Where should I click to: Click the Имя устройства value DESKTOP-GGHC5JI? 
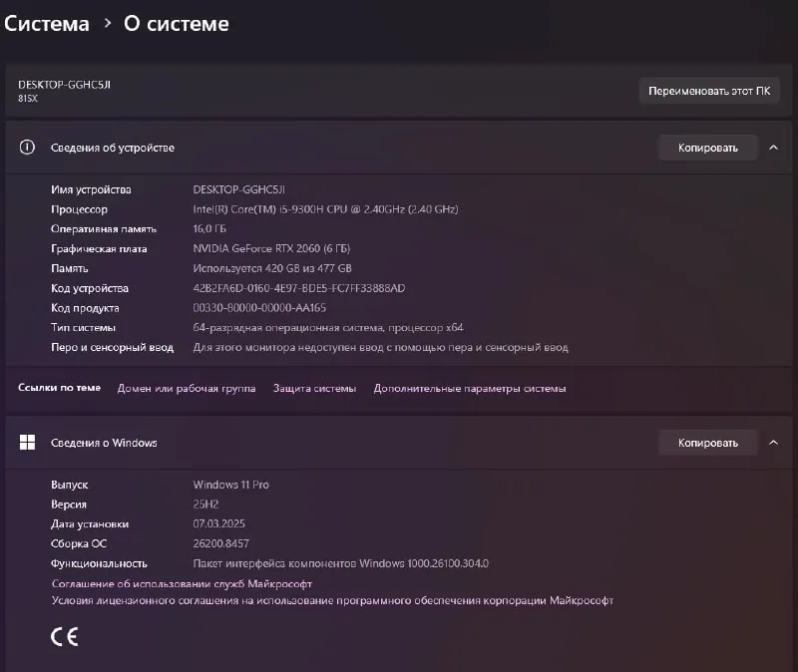[x=238, y=189]
